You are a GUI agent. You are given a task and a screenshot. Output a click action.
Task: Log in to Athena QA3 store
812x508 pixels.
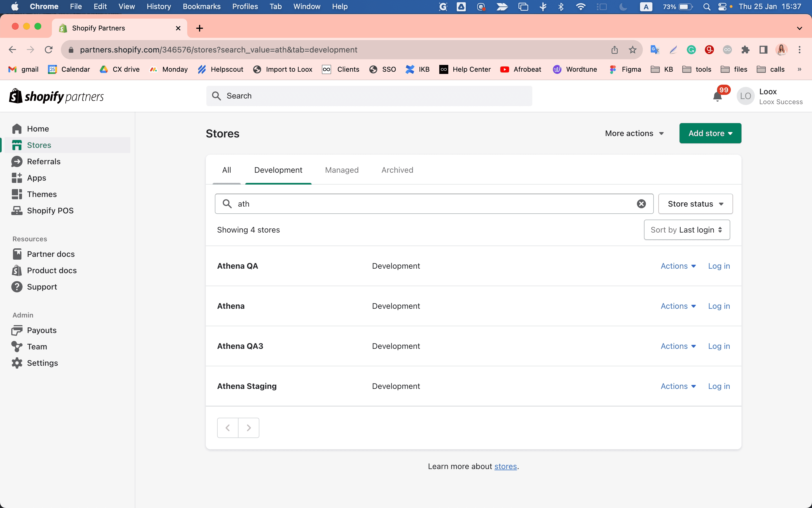click(719, 346)
